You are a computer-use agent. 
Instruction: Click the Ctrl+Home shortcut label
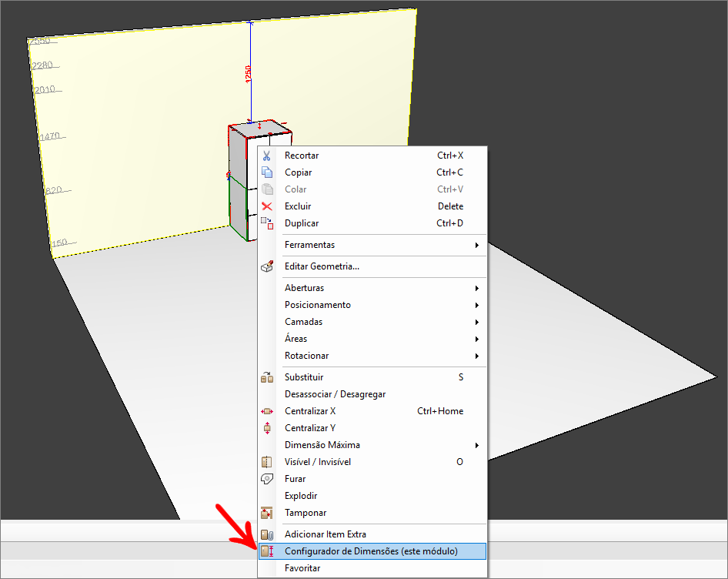[x=440, y=411]
